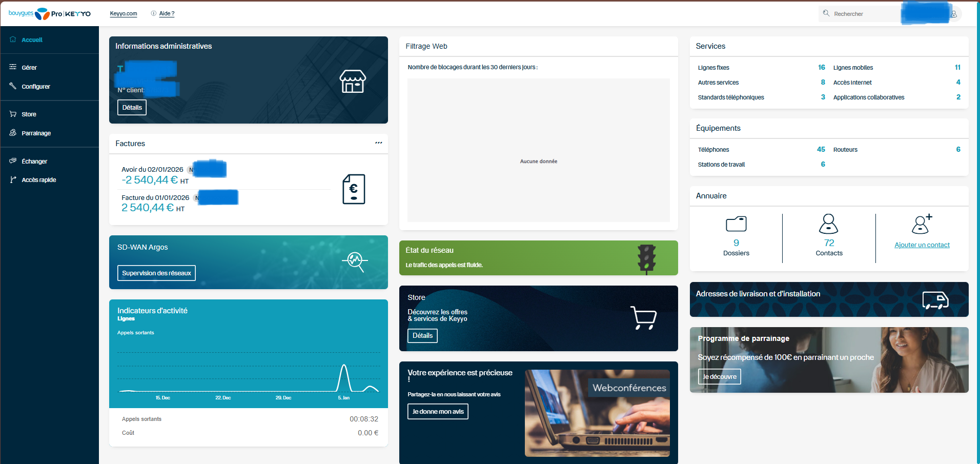
Task: Click the SD-WAN network supervision magnifier icon
Action: click(355, 261)
